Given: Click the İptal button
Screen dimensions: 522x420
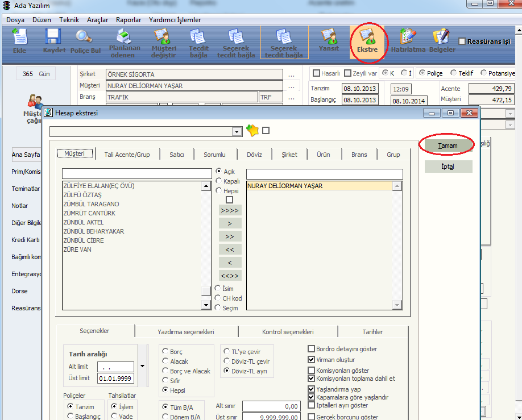Looking at the screenshot, I should point(448,167).
